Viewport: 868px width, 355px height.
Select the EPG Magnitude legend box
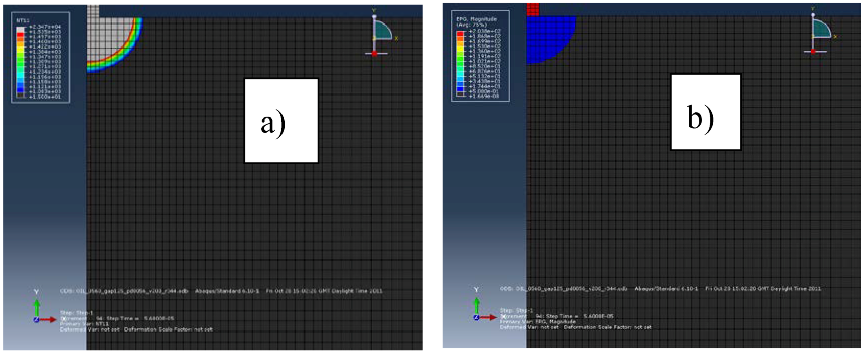tap(480, 56)
